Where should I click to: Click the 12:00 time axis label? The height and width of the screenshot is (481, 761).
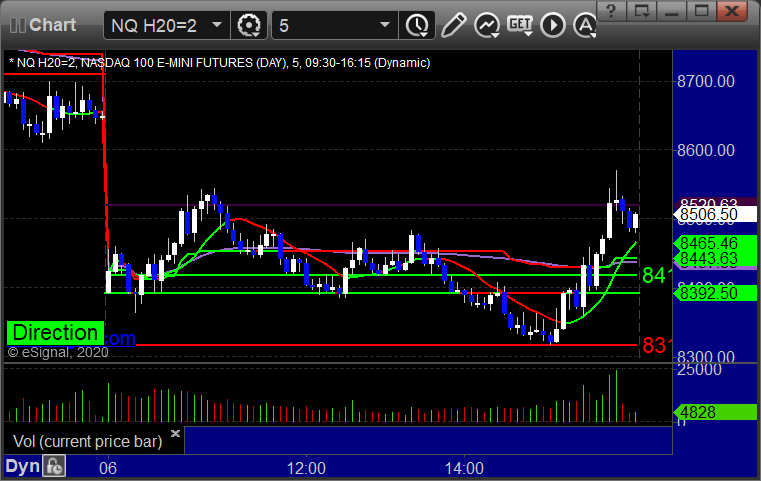[306, 467]
